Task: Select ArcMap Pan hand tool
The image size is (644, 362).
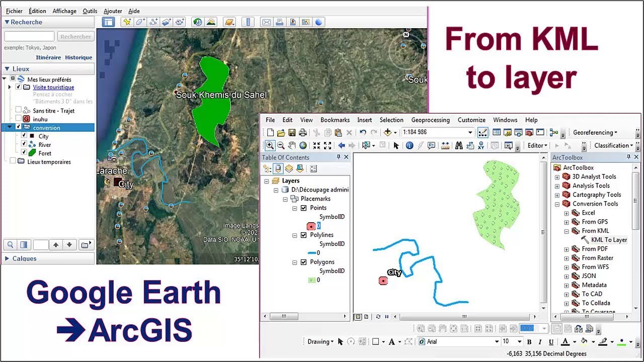Action: (x=292, y=146)
